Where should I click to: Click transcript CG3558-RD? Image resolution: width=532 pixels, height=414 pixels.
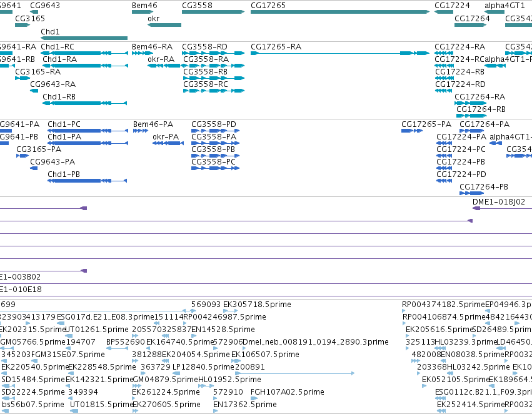point(204,46)
